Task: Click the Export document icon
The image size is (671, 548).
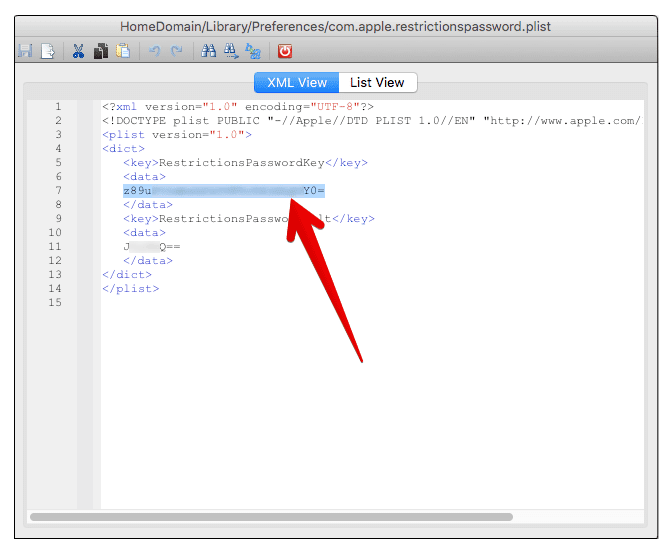Action: coord(46,51)
